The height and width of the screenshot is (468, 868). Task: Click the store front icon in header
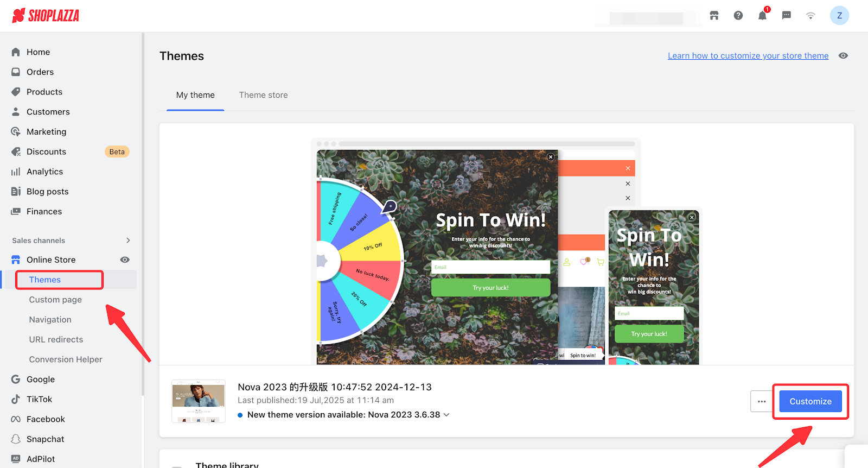pos(714,16)
